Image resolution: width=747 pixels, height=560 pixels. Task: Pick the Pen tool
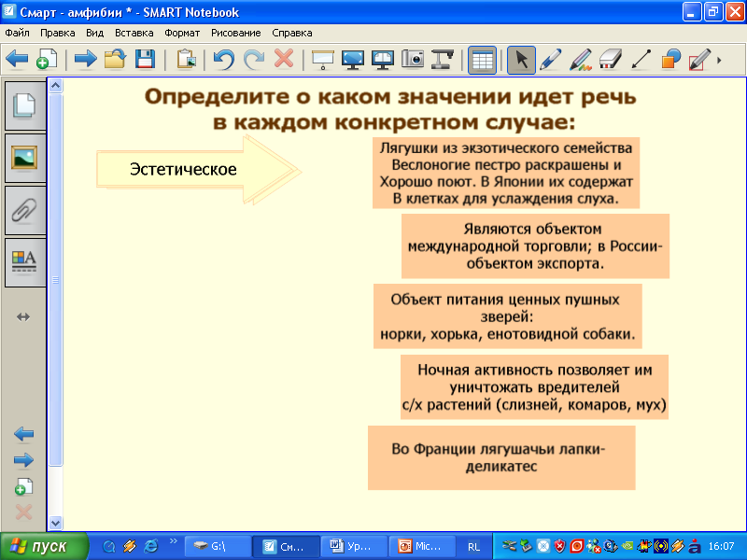(x=551, y=60)
